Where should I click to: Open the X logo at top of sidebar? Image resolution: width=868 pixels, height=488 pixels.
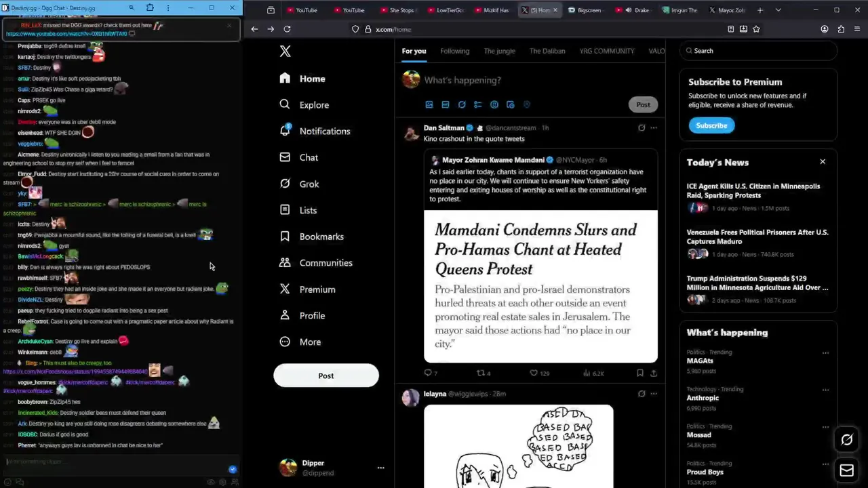[x=285, y=52]
